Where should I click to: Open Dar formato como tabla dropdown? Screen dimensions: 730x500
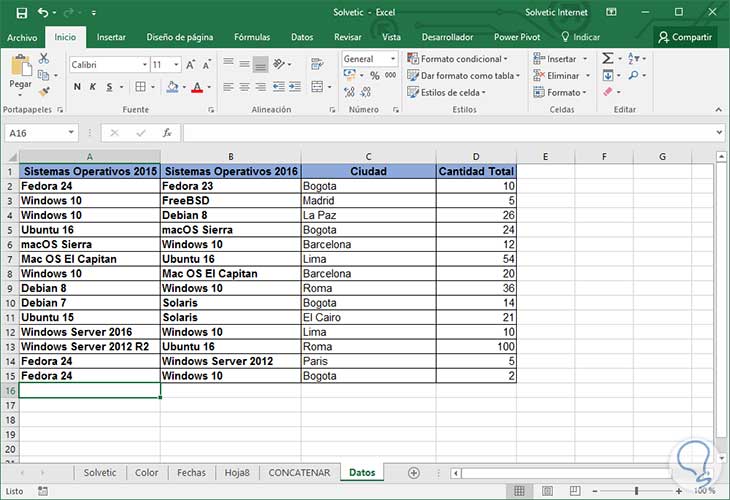tap(463, 75)
